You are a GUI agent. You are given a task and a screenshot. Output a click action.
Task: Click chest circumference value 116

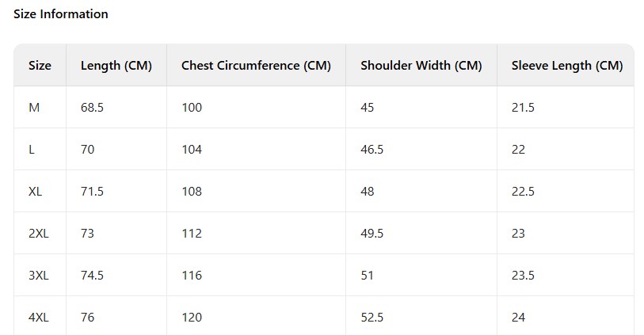[192, 276]
